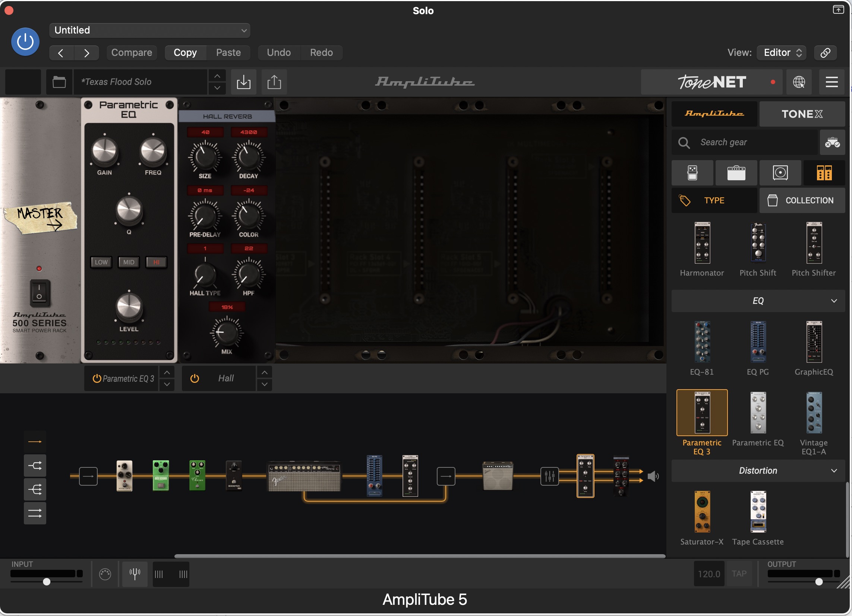The width and height of the screenshot is (852, 616).
Task: Click the Compare button
Action: [132, 53]
